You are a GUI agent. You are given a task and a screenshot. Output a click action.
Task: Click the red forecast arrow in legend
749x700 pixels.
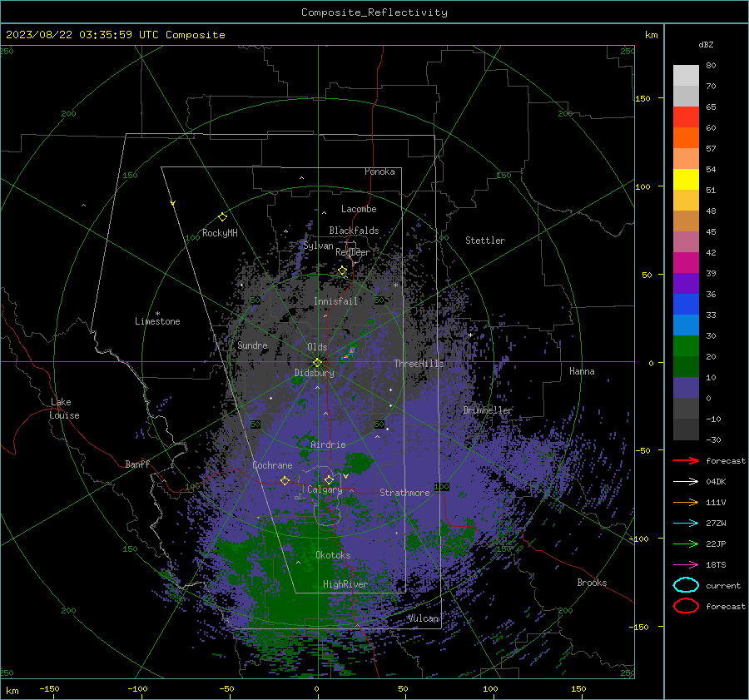[686, 460]
